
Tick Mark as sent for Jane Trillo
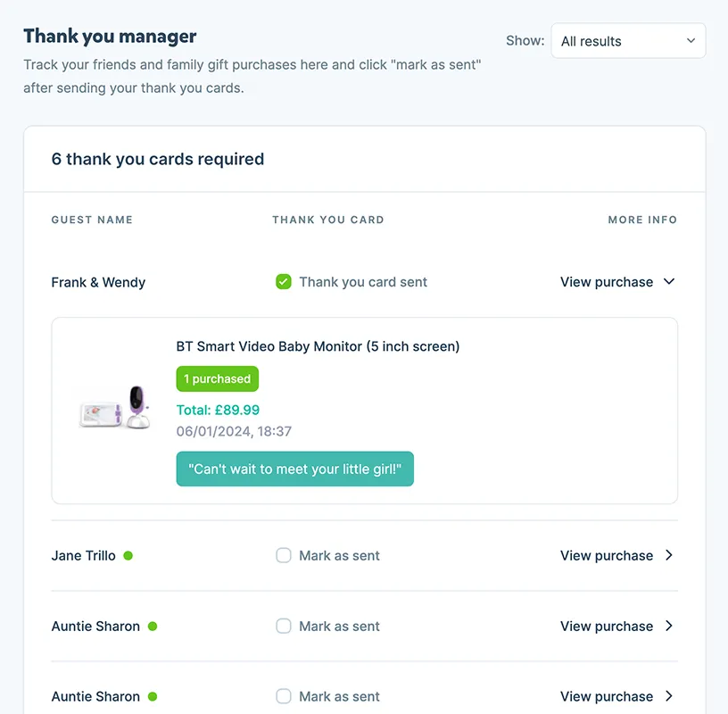point(284,555)
